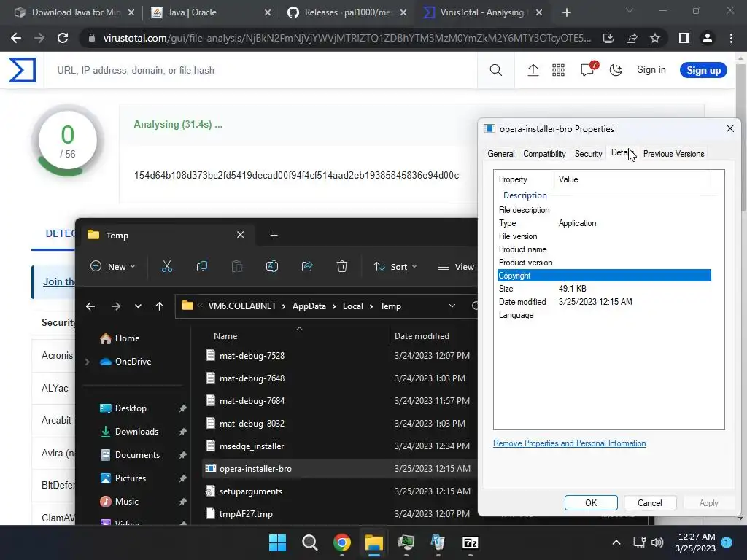Toggle VirusTotal dark mode moon icon

[x=616, y=71]
